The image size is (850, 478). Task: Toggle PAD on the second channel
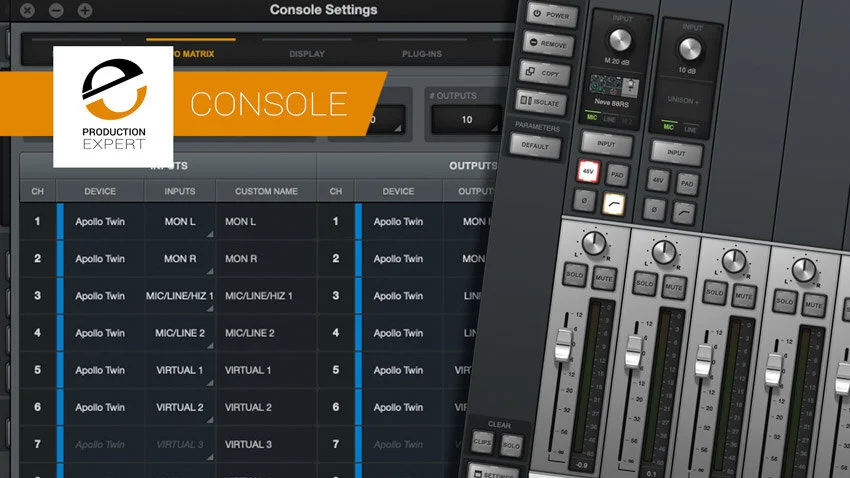click(x=687, y=184)
